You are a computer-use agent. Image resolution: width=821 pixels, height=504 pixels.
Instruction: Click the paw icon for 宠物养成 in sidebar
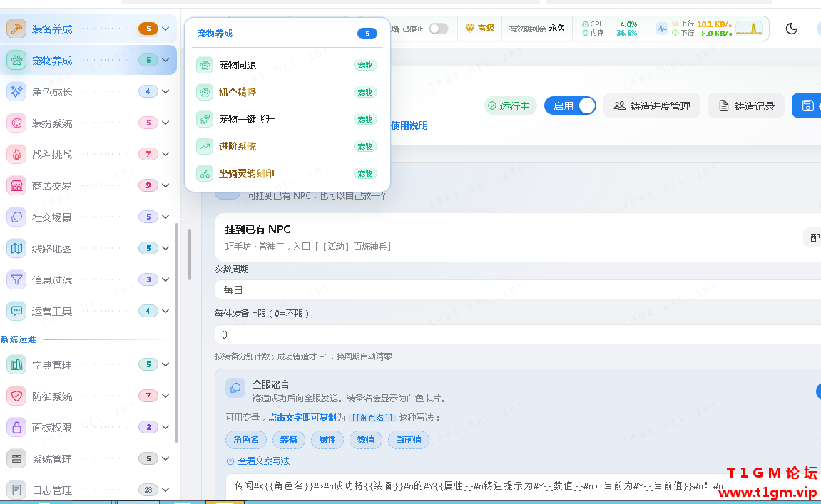[16, 60]
